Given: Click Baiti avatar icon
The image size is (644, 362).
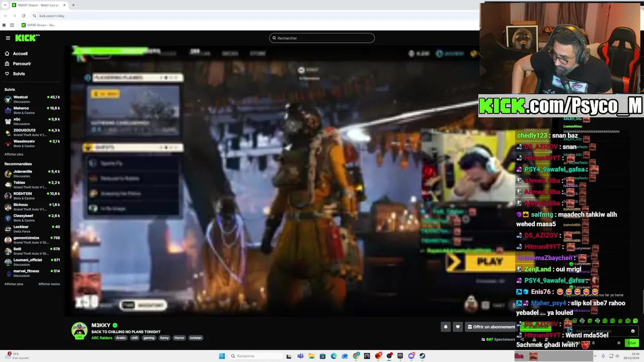Looking at the screenshot, I should [x=8, y=250].
